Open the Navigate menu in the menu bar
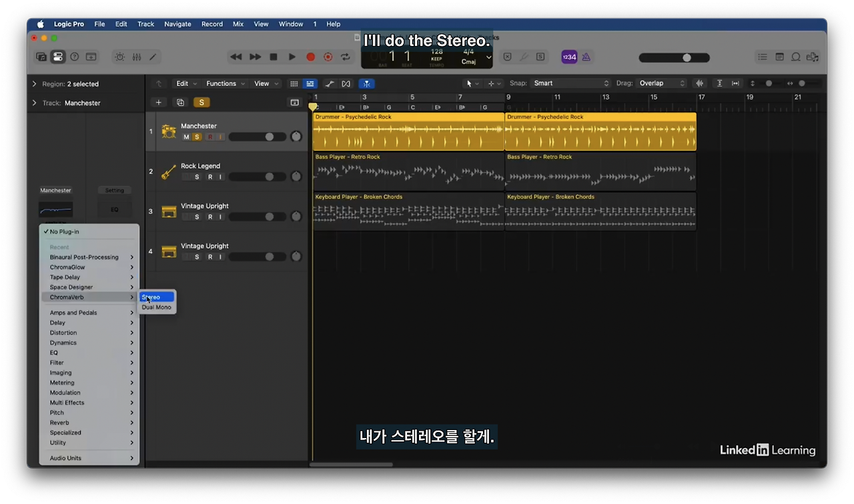 [177, 24]
